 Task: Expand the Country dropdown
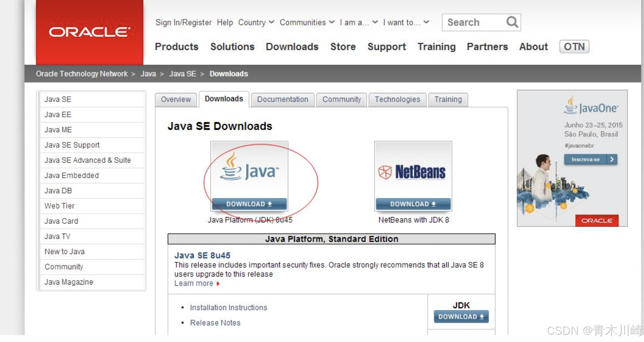coord(256,22)
